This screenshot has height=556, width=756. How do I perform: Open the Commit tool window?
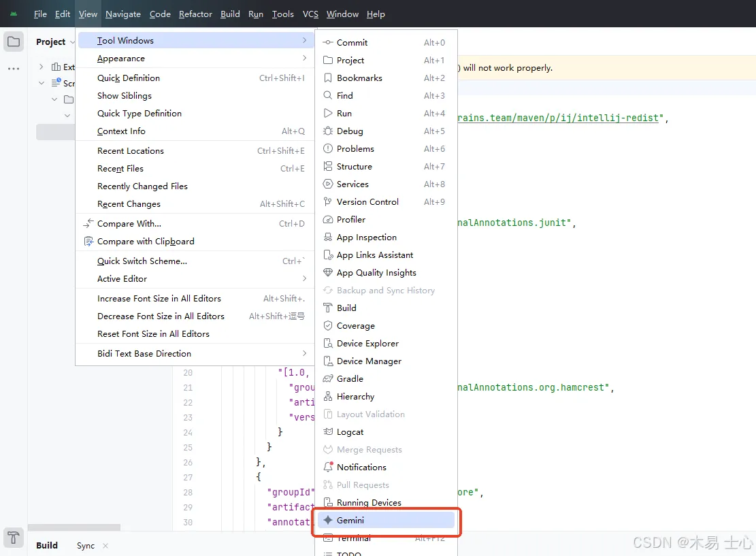coord(386,42)
